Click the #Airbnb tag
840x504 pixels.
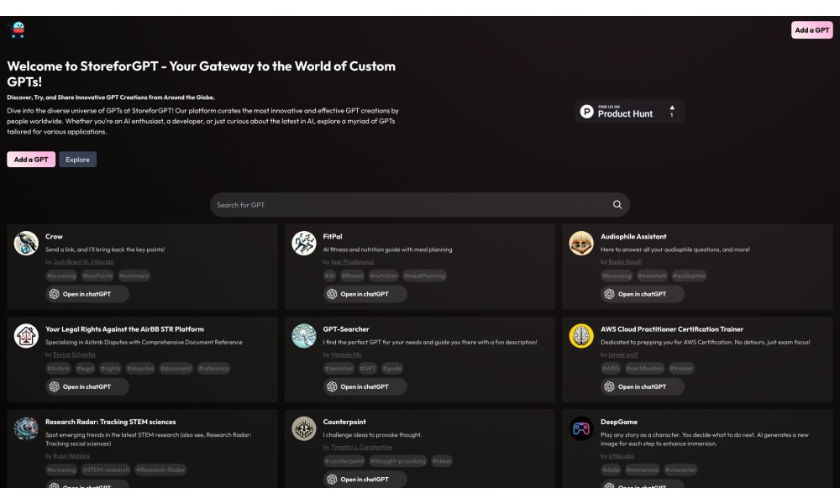[59, 369]
